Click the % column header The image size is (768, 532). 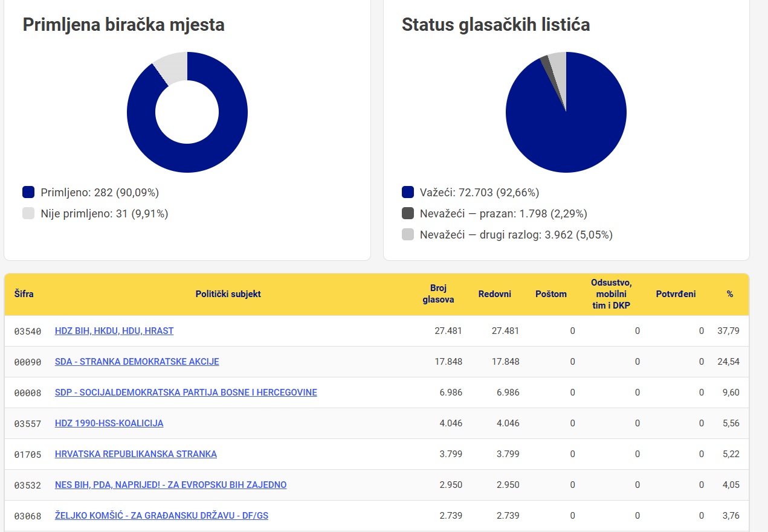(x=730, y=294)
